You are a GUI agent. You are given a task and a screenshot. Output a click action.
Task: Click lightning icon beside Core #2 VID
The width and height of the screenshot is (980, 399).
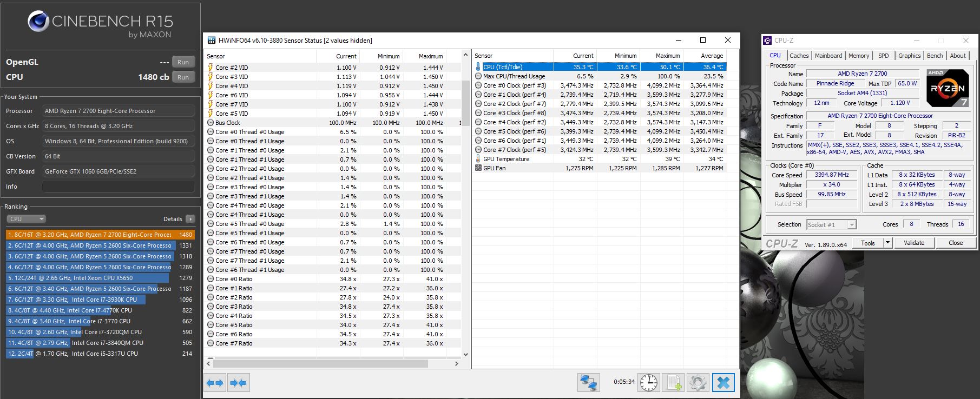coord(211,68)
